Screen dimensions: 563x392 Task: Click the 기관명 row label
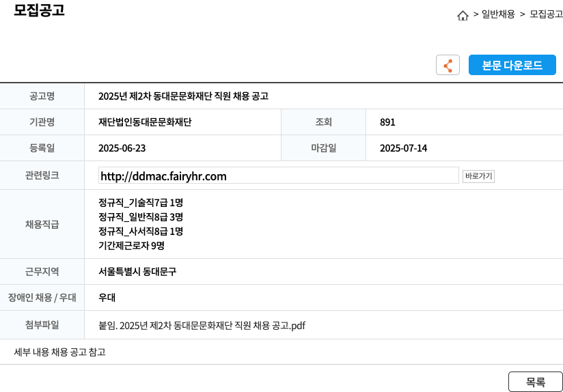point(42,122)
